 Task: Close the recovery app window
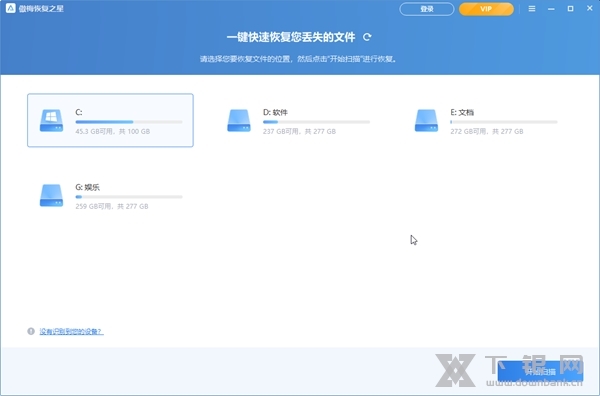[x=590, y=8]
